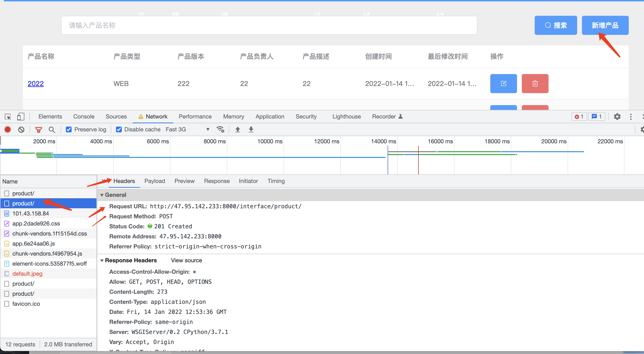Open network conditions wifi icon
Screen dimensions: 644x354
[x=220, y=129]
